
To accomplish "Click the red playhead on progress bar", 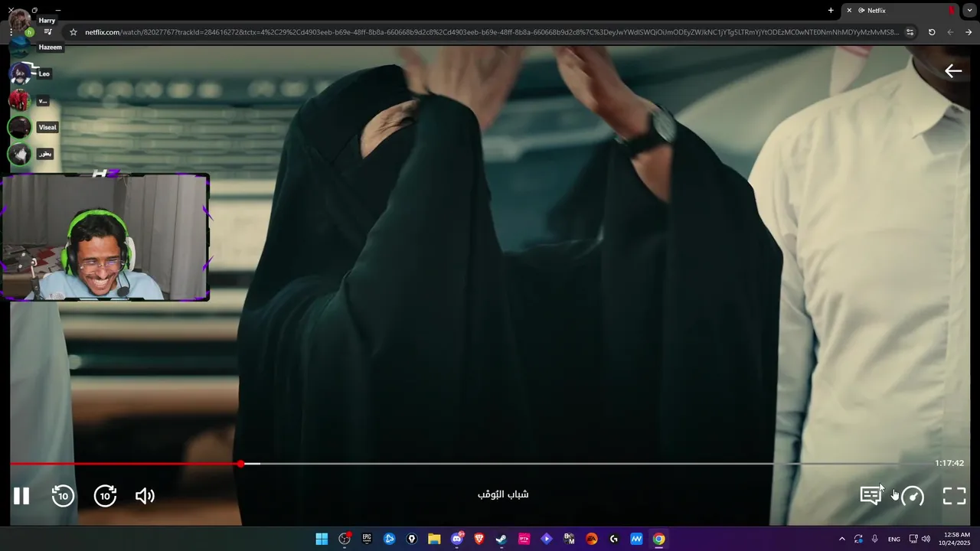I will (240, 464).
